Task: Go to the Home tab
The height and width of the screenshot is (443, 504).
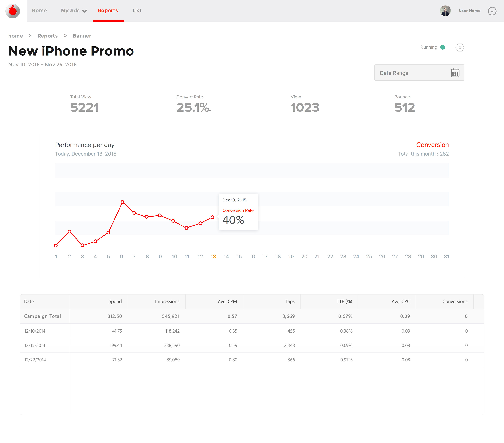Action: pyautogui.click(x=39, y=11)
